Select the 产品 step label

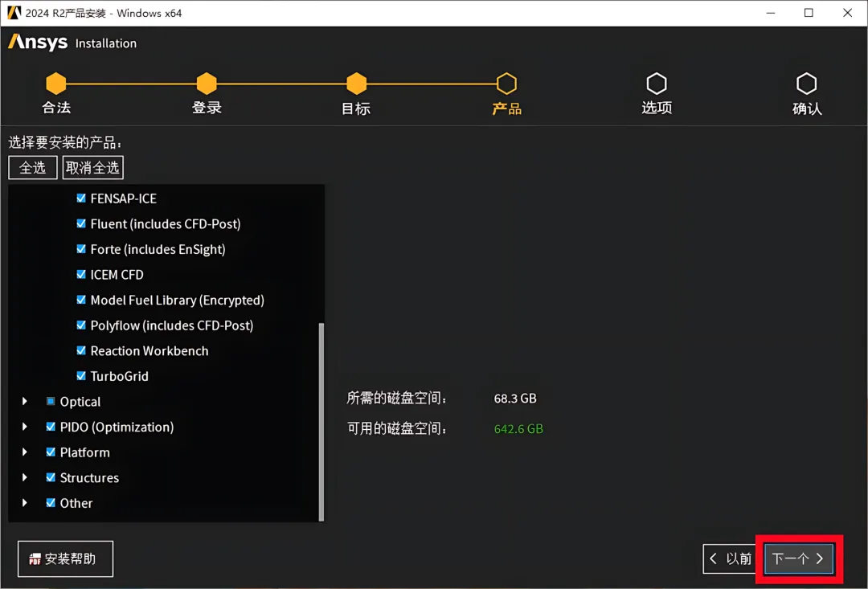click(506, 108)
